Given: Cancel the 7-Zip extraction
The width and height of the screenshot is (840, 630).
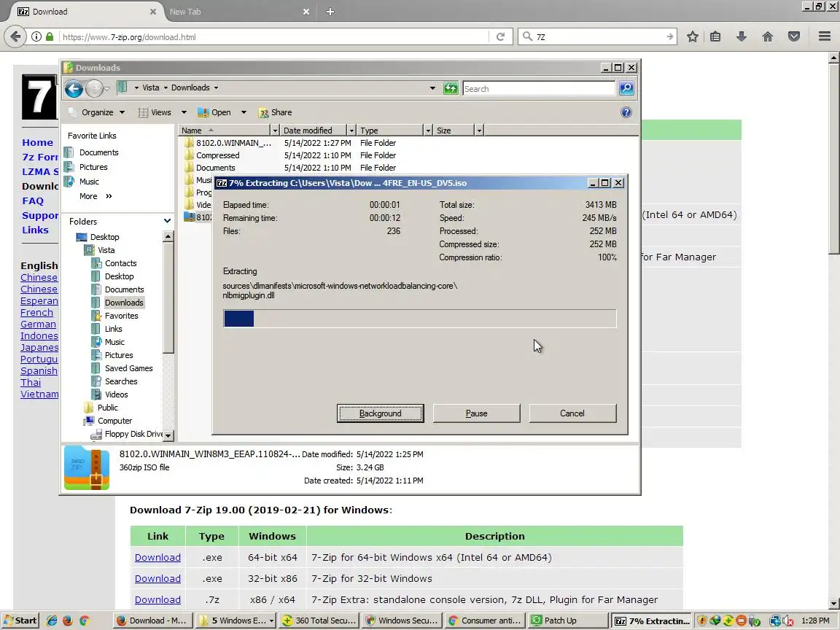Looking at the screenshot, I should 572,413.
